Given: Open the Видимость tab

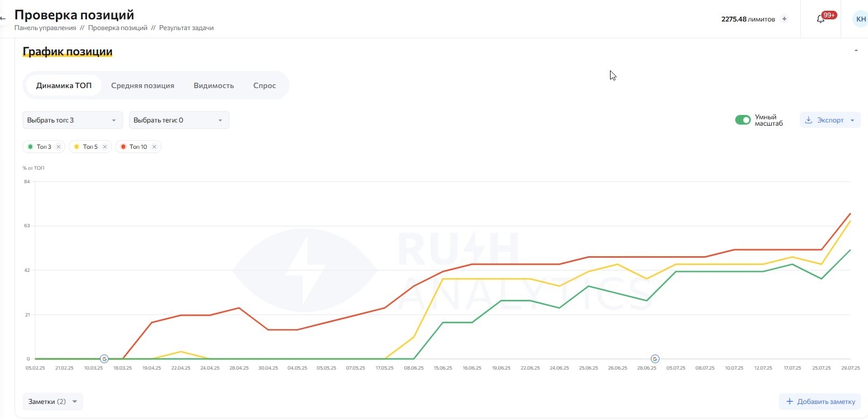Looking at the screenshot, I should coord(213,85).
